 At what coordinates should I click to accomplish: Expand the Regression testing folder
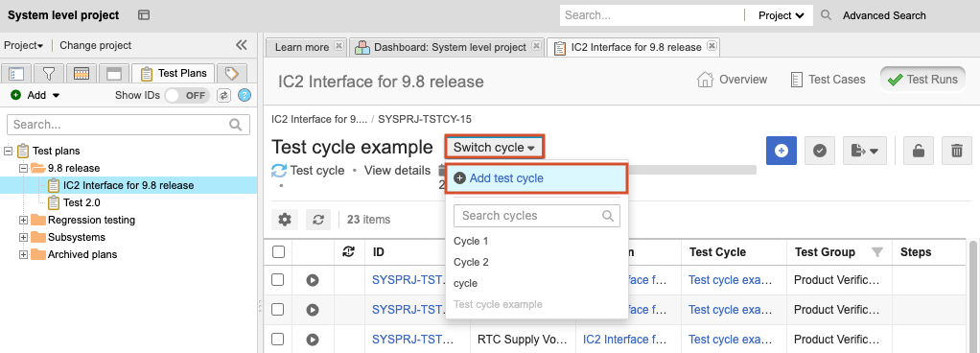point(24,220)
